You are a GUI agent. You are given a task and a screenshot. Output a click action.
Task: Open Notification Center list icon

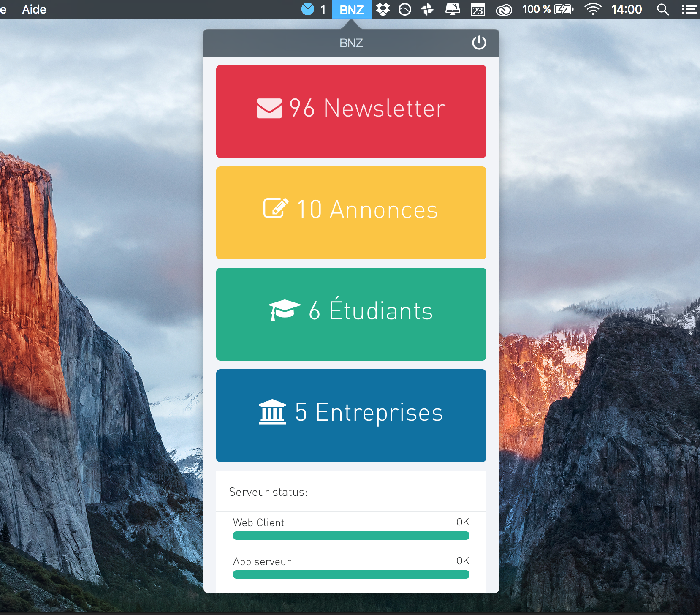tap(689, 9)
